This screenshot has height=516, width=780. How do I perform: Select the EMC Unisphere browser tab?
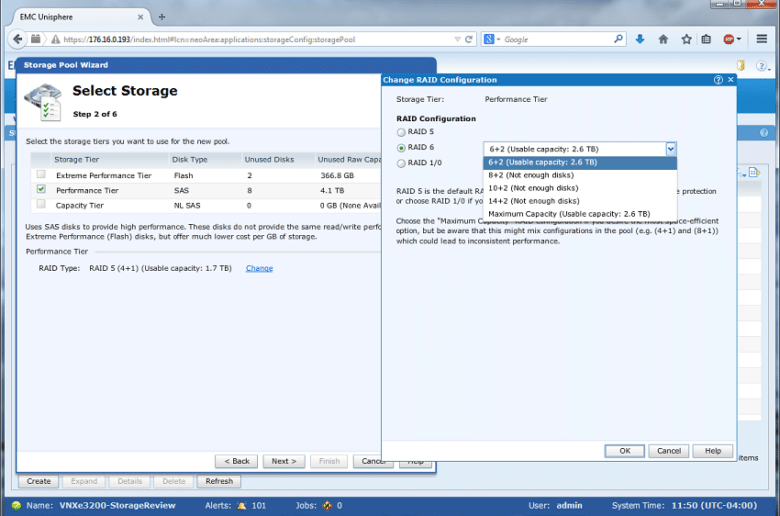[80, 17]
